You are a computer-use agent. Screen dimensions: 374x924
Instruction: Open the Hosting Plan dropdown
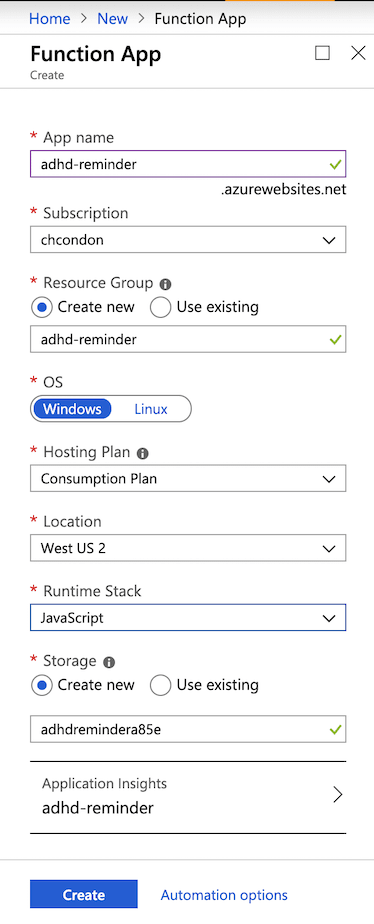[x=188, y=478]
